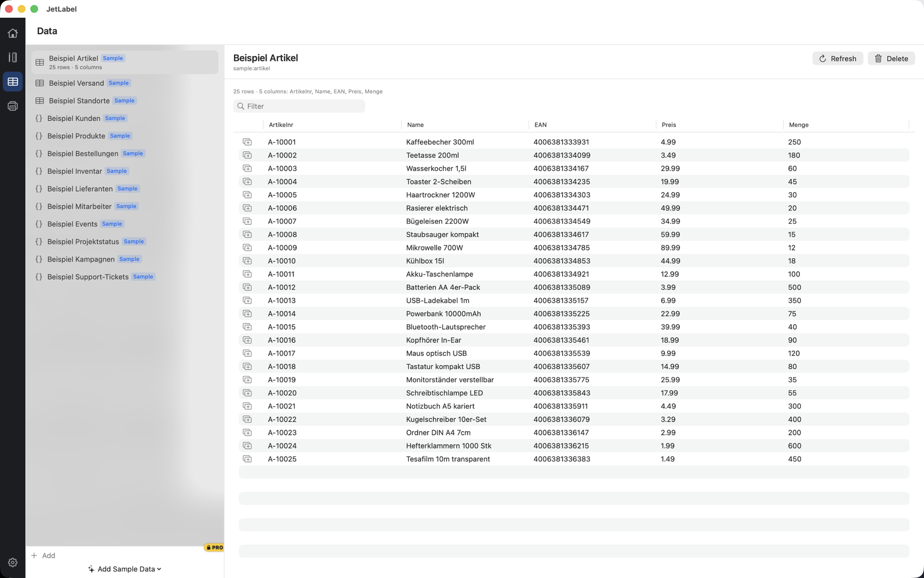Open the Add Sample Data dropdown
The width and height of the screenshot is (924, 578).
125,569
